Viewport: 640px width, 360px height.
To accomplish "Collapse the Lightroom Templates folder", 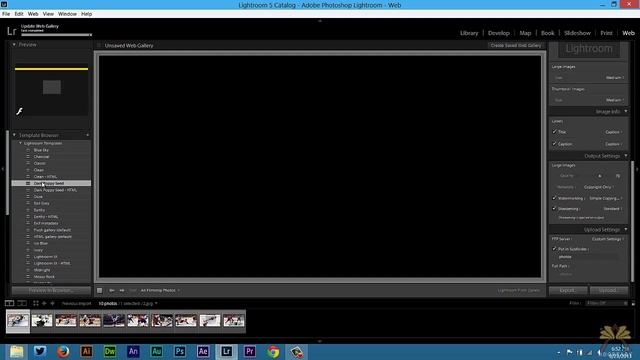I will coord(20,143).
